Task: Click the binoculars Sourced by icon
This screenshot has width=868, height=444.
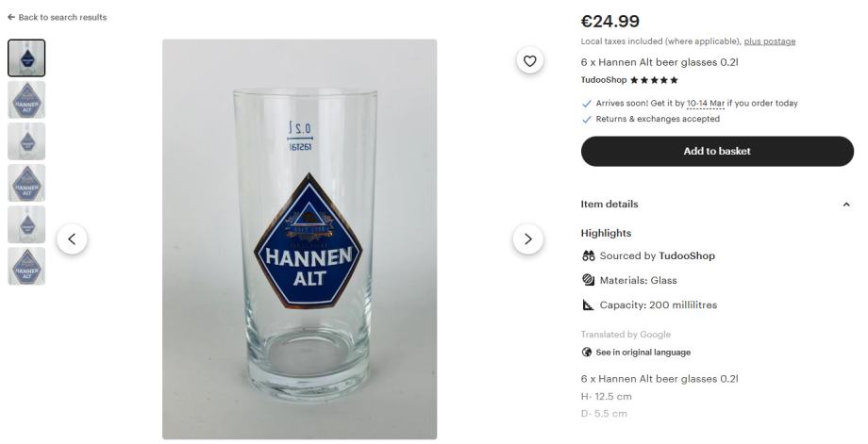Action: [x=588, y=255]
